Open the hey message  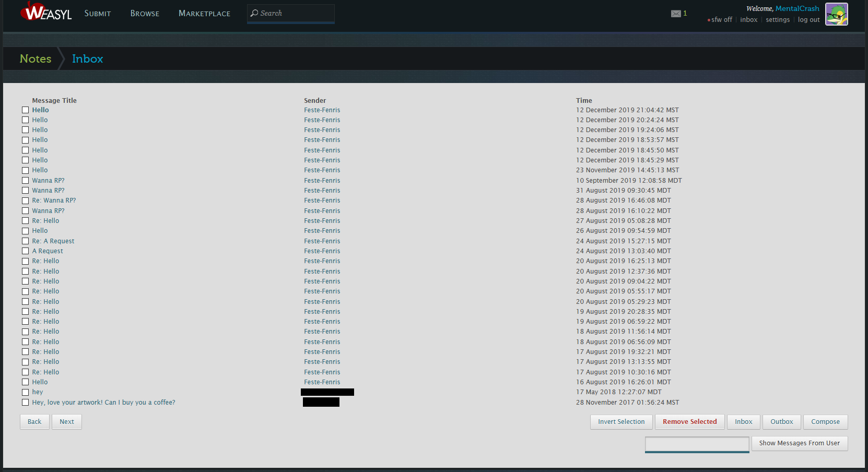(38, 392)
